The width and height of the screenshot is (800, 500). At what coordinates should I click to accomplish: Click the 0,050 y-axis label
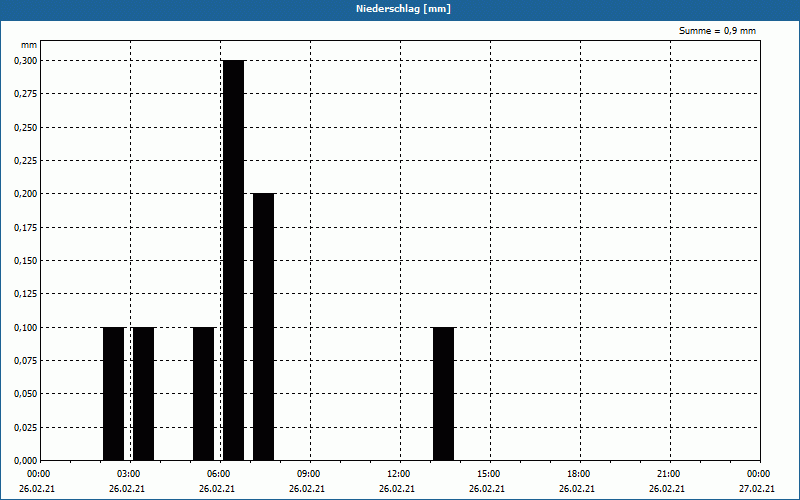click(x=26, y=394)
